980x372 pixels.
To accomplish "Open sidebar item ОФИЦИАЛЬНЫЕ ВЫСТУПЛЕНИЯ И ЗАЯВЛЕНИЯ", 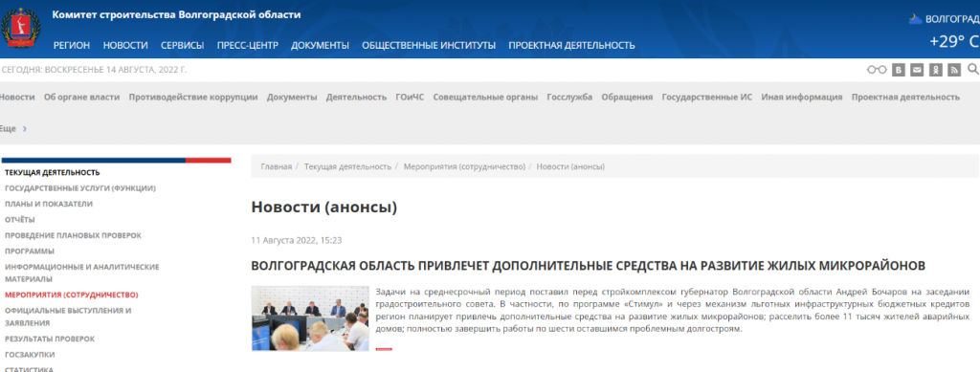I will pos(68,317).
